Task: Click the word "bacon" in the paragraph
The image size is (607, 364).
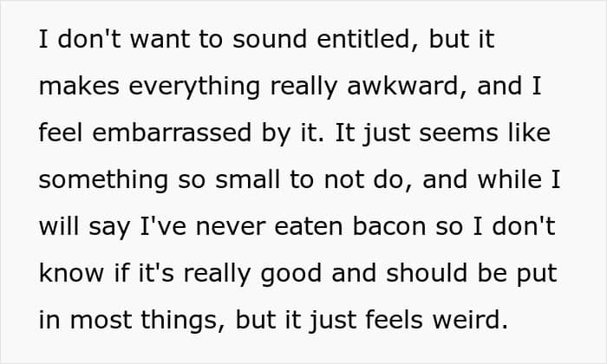Action: 389,226
